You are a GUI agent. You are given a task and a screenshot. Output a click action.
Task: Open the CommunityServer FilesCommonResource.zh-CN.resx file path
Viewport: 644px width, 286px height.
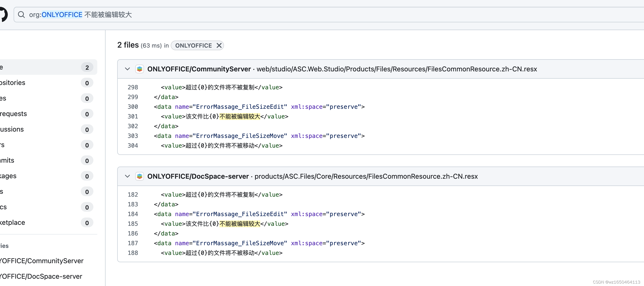coord(396,69)
